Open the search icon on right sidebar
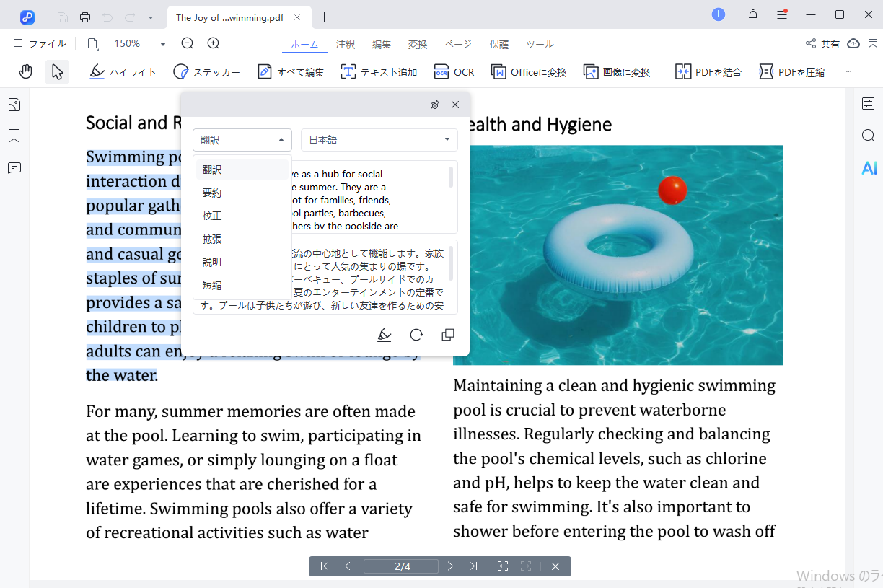Viewport: 883px width, 588px height. [x=869, y=136]
